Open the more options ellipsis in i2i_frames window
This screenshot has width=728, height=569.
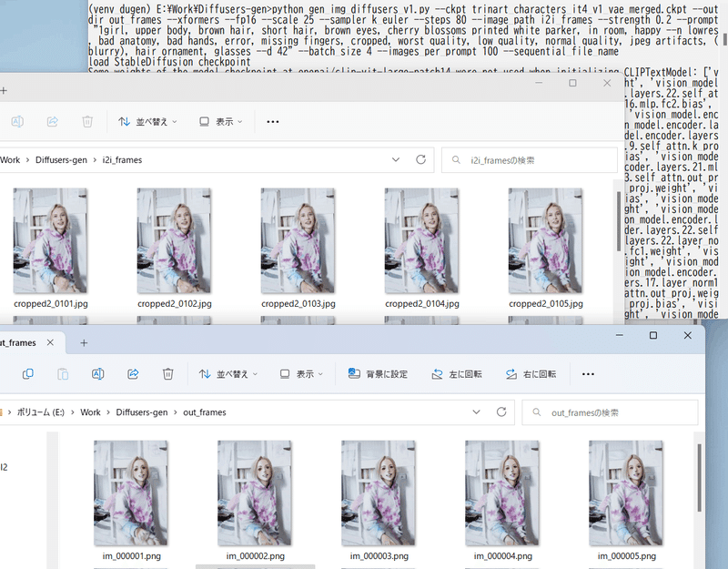pyautogui.click(x=272, y=122)
